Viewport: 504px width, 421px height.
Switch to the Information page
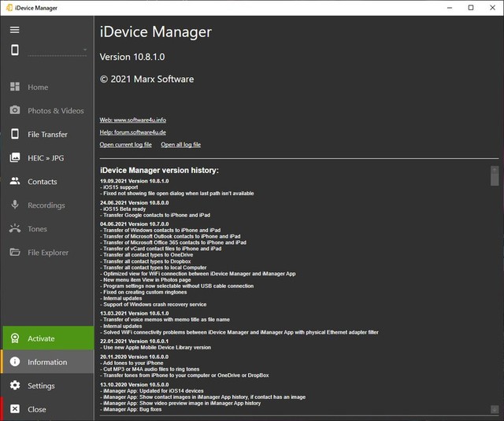click(x=47, y=362)
